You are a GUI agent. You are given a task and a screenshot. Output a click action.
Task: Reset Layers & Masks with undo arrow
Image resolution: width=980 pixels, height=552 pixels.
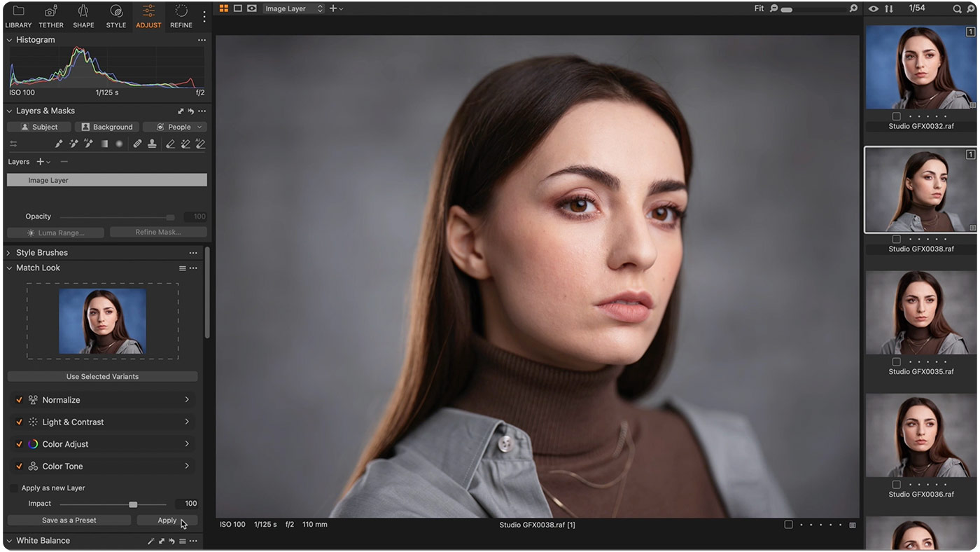(190, 111)
